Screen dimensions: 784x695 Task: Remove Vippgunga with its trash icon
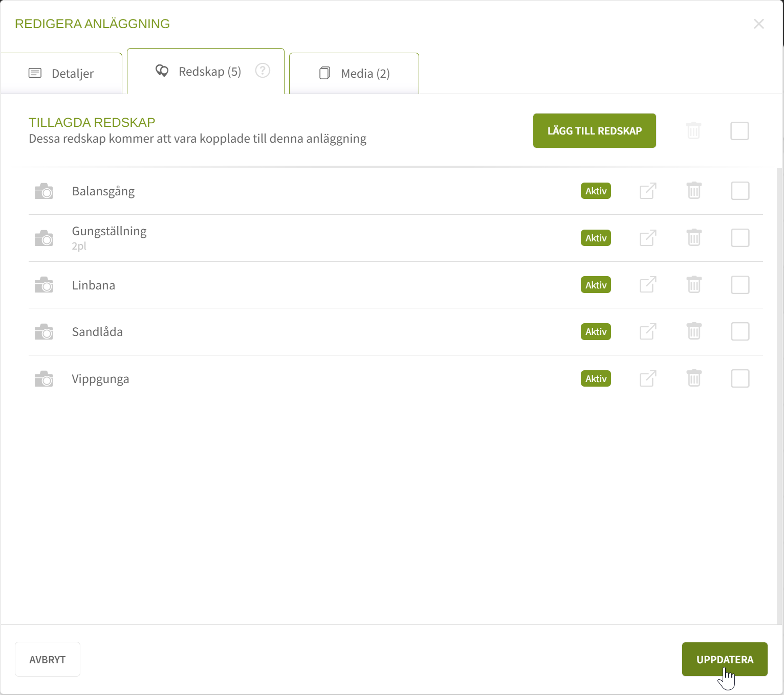tap(694, 378)
